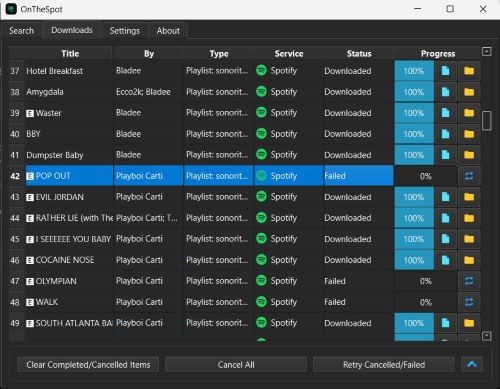The width and height of the screenshot is (500, 389).
Task: Open the Settings tab
Action: click(x=125, y=31)
